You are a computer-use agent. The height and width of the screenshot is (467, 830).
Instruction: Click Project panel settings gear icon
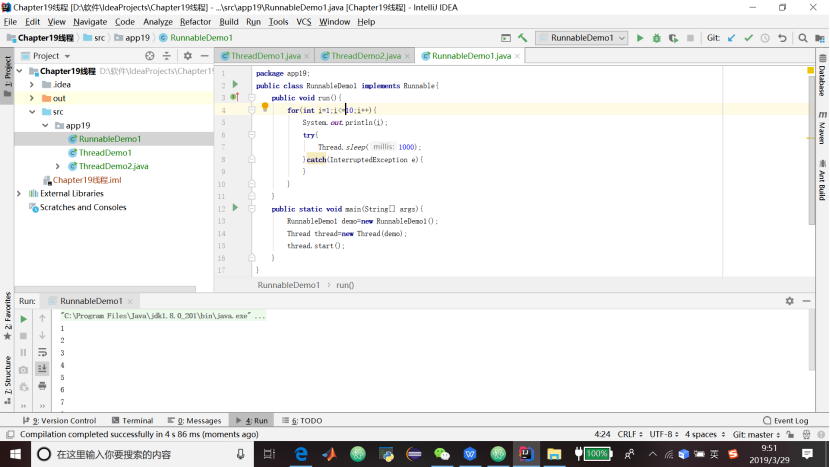(187, 56)
